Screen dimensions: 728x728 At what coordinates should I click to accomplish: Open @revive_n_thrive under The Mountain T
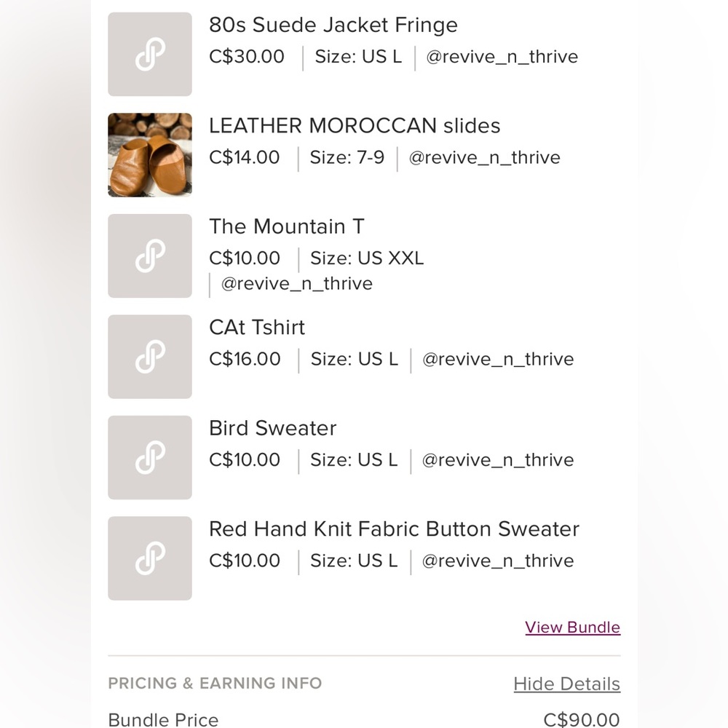pyautogui.click(x=297, y=284)
